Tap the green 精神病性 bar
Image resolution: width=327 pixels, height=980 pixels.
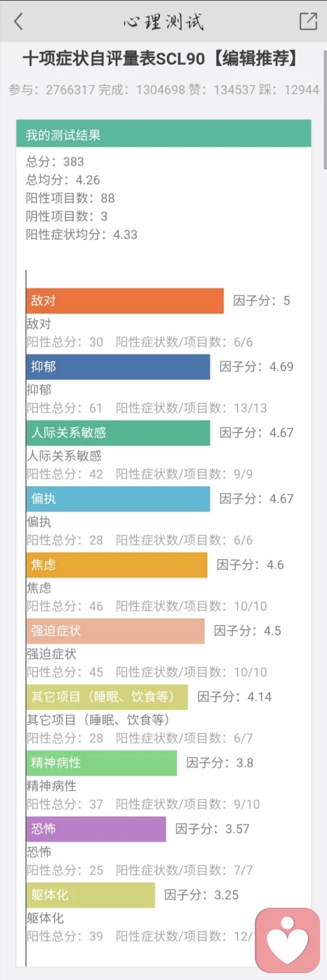tap(102, 763)
